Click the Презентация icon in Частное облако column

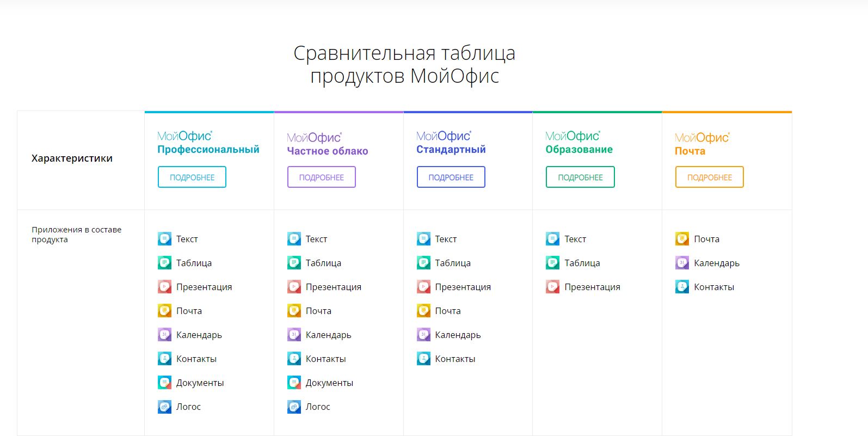point(294,286)
